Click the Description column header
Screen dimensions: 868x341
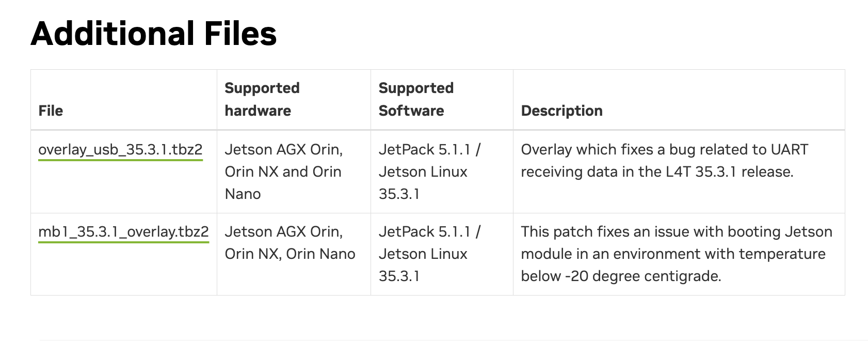pyautogui.click(x=561, y=111)
